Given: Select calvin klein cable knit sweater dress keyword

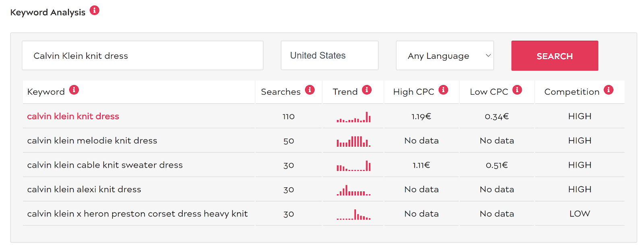Looking at the screenshot, I should point(105,165).
